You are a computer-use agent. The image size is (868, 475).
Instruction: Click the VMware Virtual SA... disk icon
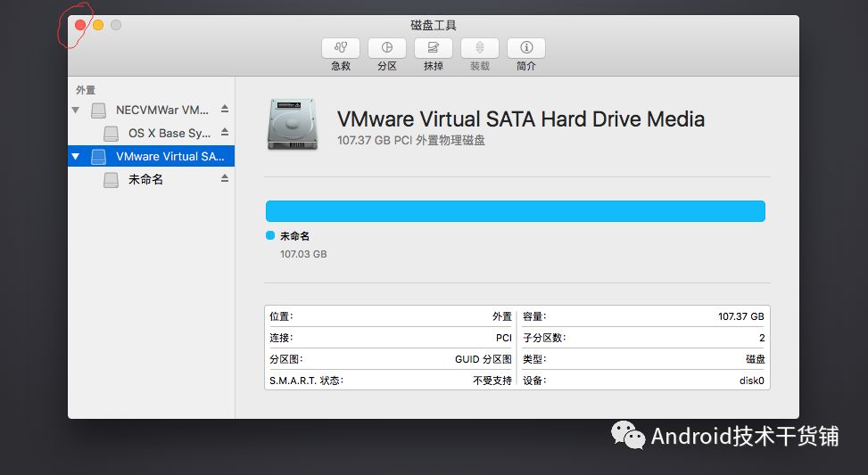pos(98,157)
